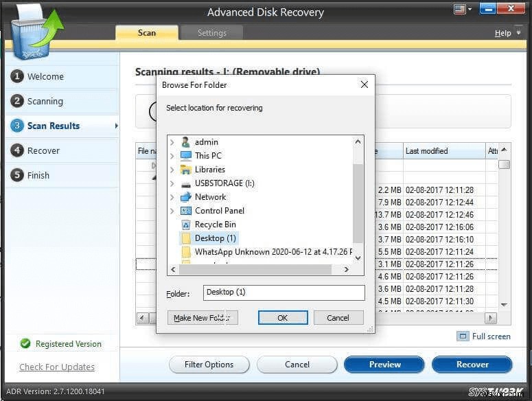Click the admin user icon in folder tree
This screenshot has height=401, width=532.
(185, 142)
